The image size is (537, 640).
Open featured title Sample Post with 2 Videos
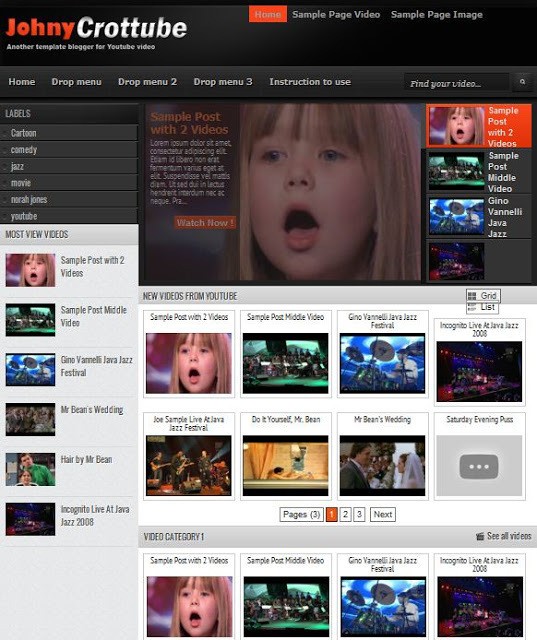tap(189, 123)
